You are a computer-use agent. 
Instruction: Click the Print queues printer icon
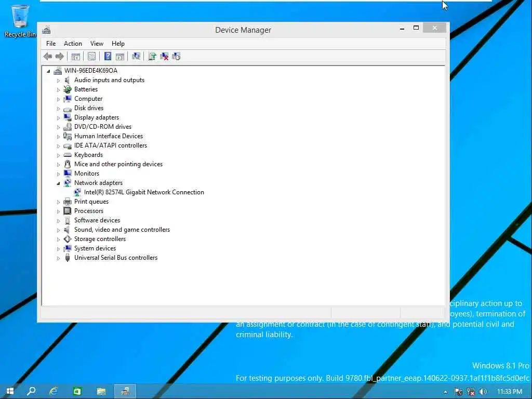click(68, 202)
